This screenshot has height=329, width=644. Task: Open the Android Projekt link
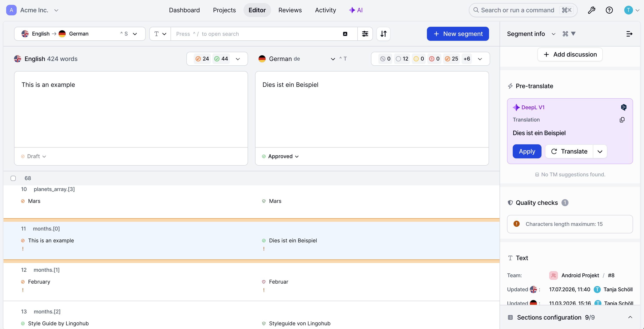[580, 275]
